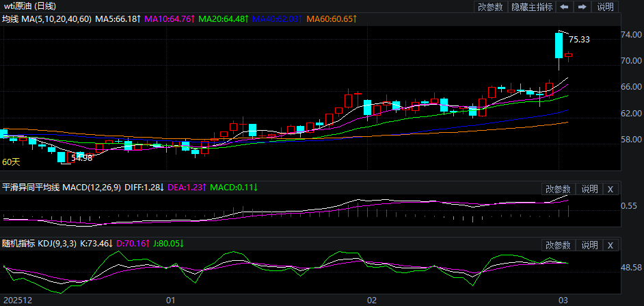Screen dimensions: 644x306
Task: Click the 02 month marker on timeline
Action: (x=372, y=300)
